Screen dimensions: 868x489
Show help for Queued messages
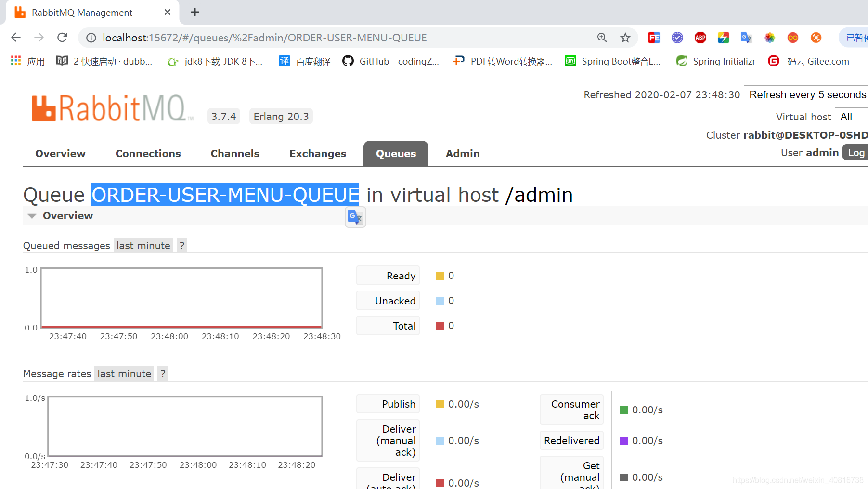click(181, 246)
